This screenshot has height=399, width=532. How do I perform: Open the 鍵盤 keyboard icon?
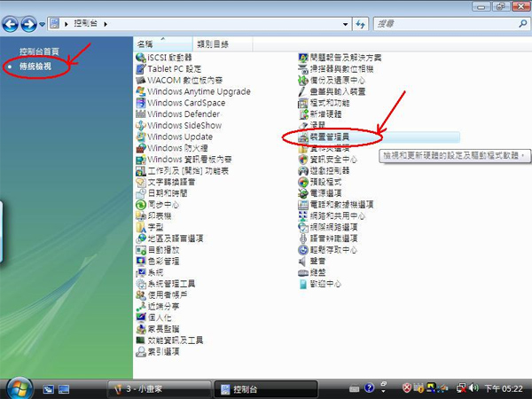pyautogui.click(x=303, y=272)
